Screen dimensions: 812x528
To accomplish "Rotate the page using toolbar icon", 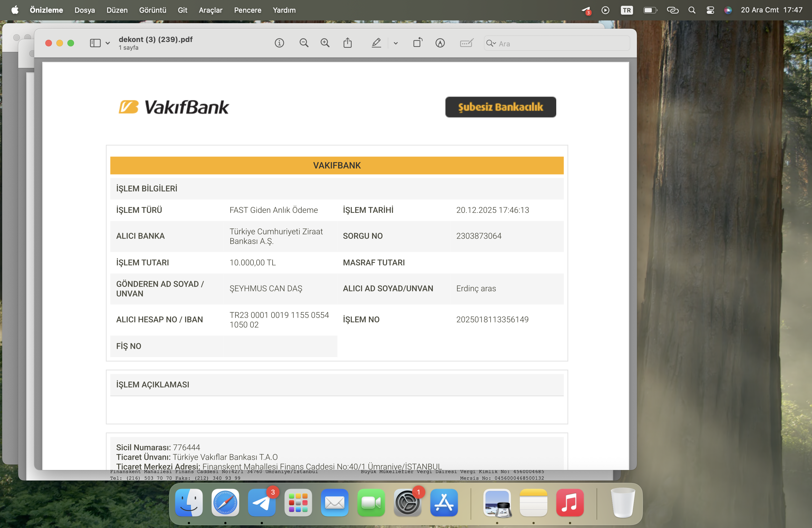I will [x=418, y=43].
